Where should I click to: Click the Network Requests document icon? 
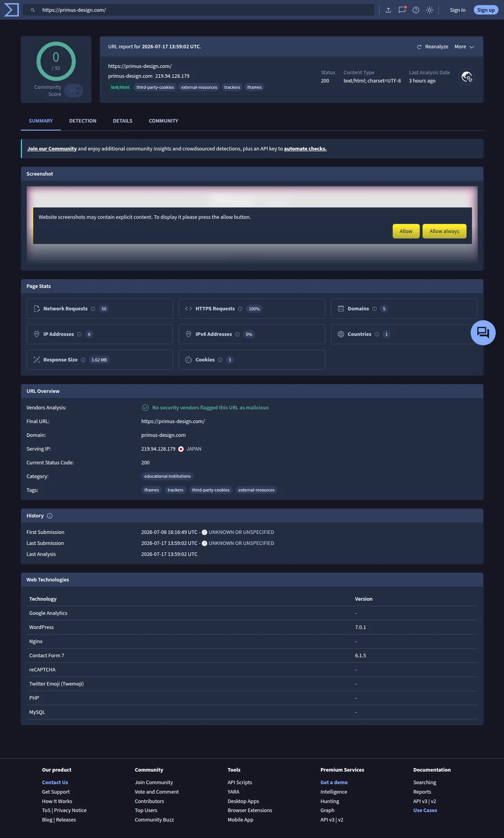coord(37,309)
